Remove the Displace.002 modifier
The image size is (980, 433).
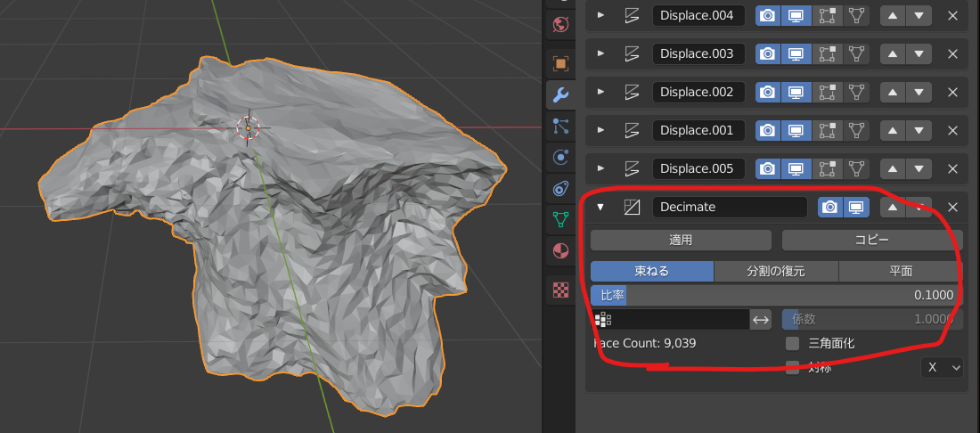952,92
